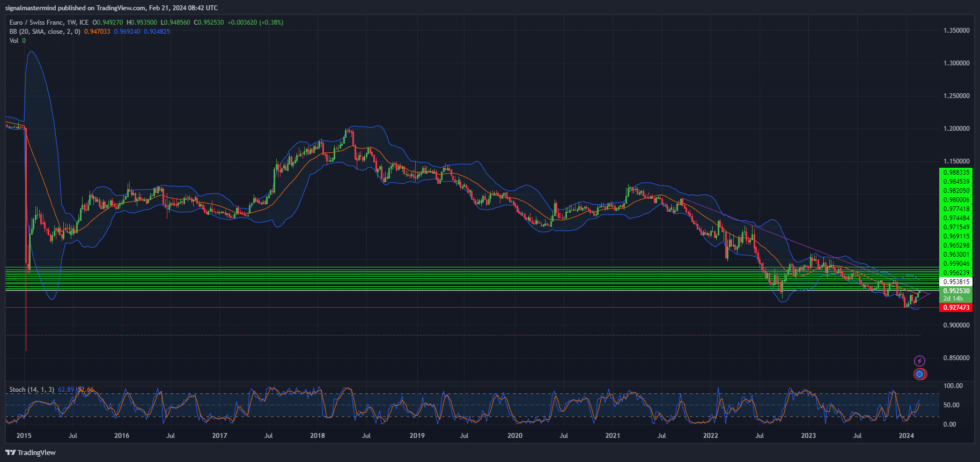Click the 2023 label on the time axis

tap(808, 436)
